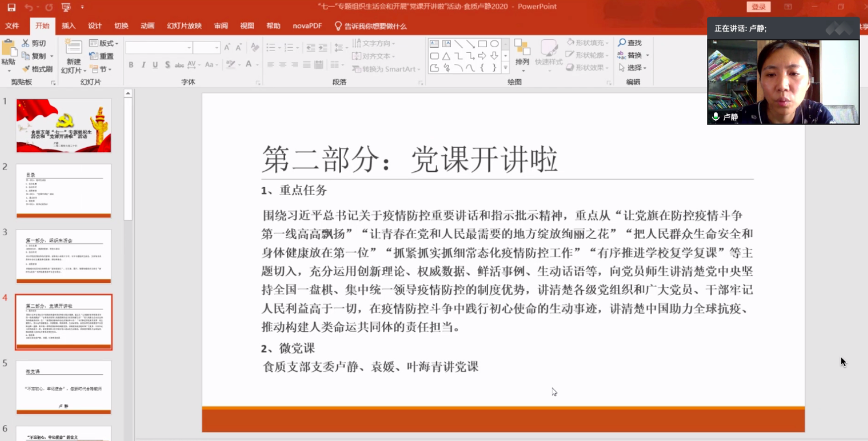Click the New Slide (新建幻灯片) icon
This screenshot has width=868, height=441.
[73, 48]
